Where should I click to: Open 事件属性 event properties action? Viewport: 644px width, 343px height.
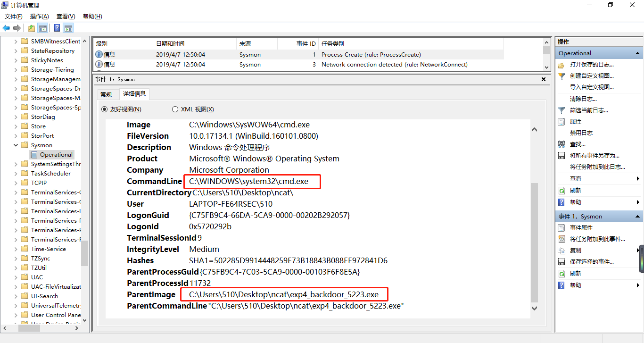pos(581,228)
